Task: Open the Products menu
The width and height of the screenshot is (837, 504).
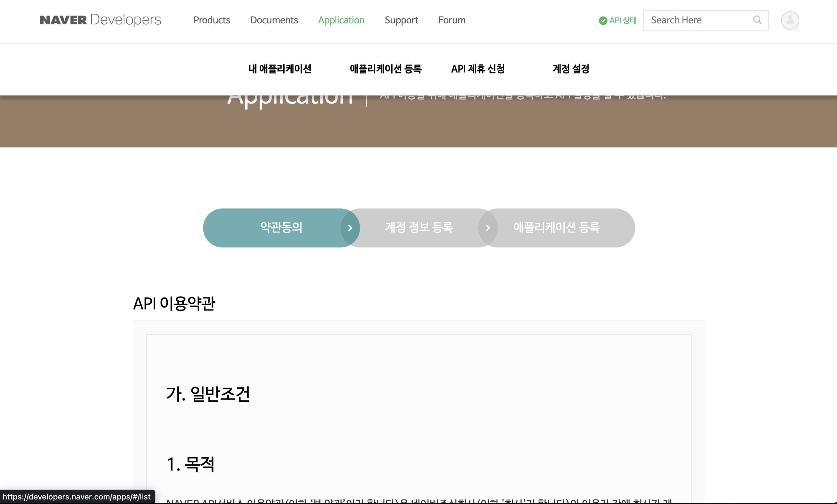Action: coord(212,20)
